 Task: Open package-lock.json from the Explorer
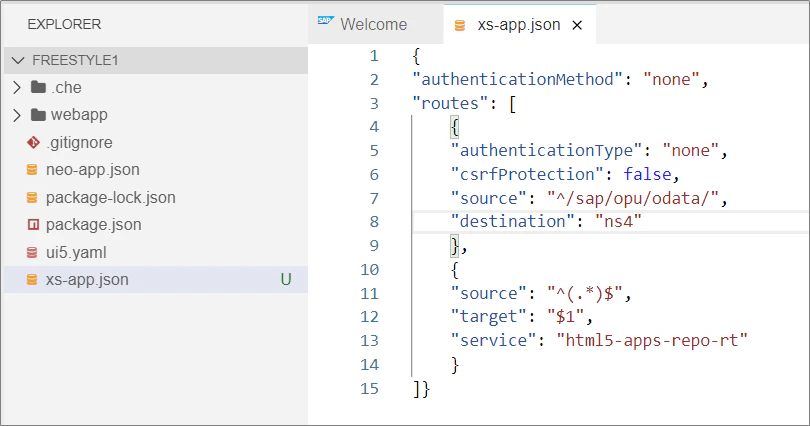tap(111, 197)
